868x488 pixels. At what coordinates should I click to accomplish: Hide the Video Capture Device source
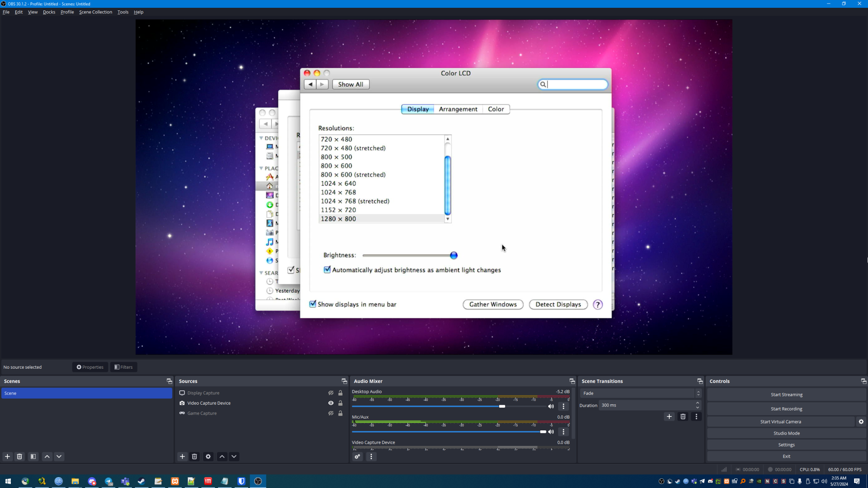click(x=331, y=403)
